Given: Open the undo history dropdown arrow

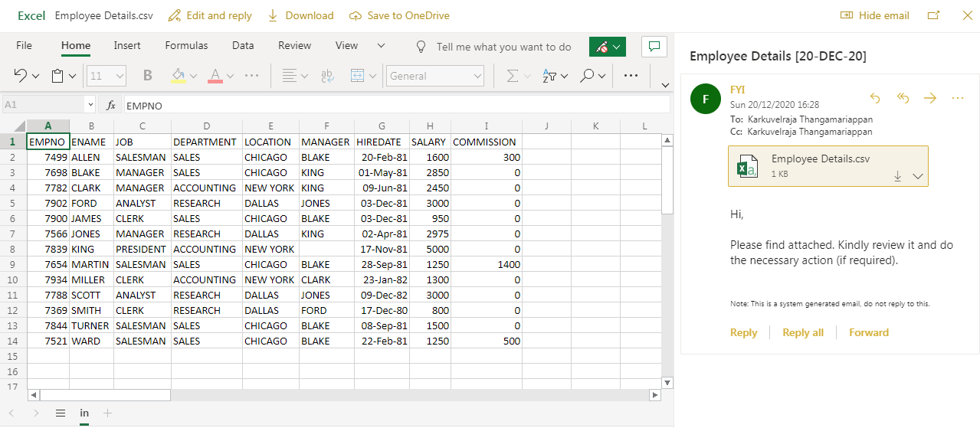Looking at the screenshot, I should 35,77.
